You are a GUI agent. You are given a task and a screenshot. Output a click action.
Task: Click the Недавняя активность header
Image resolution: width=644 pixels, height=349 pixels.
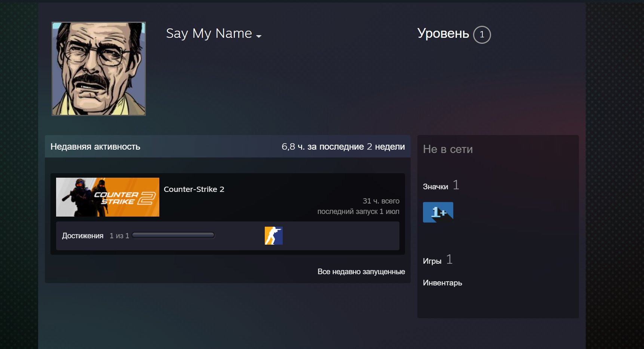pos(95,147)
